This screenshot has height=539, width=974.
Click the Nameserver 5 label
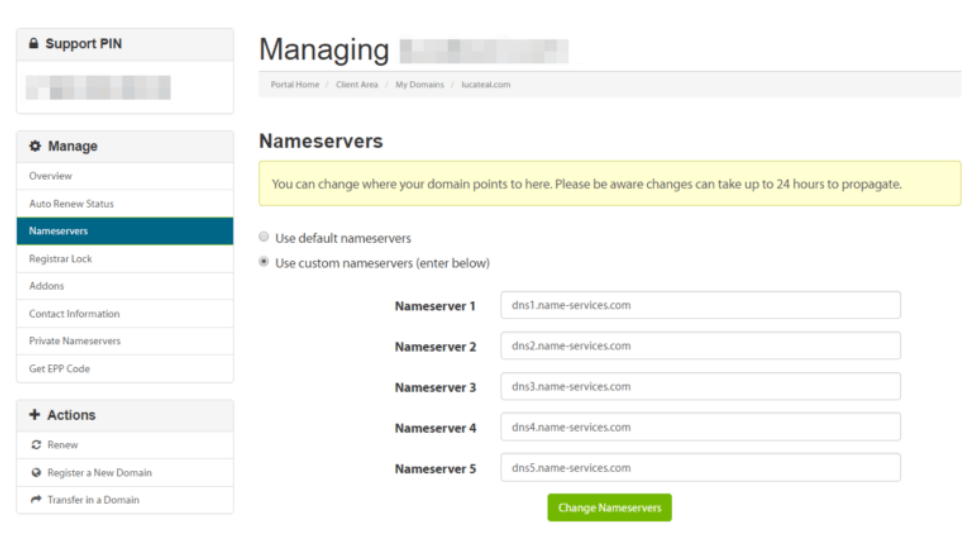[x=435, y=469]
